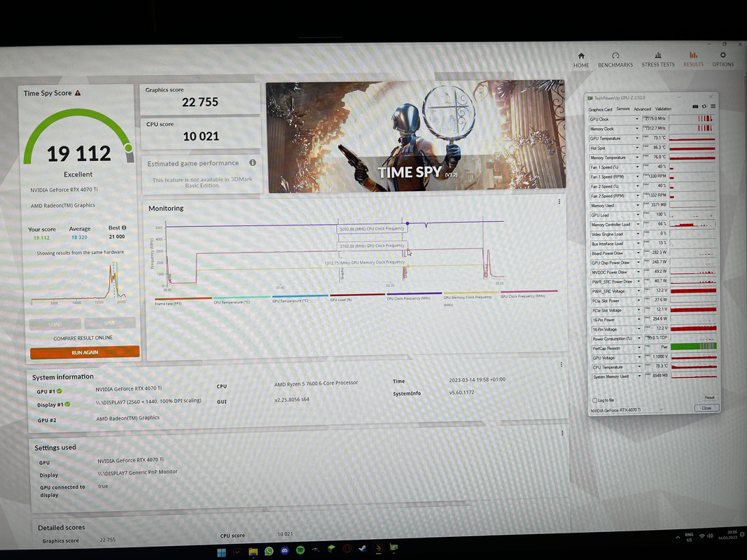Click the GPU Temperature red sensor graph

click(692, 138)
